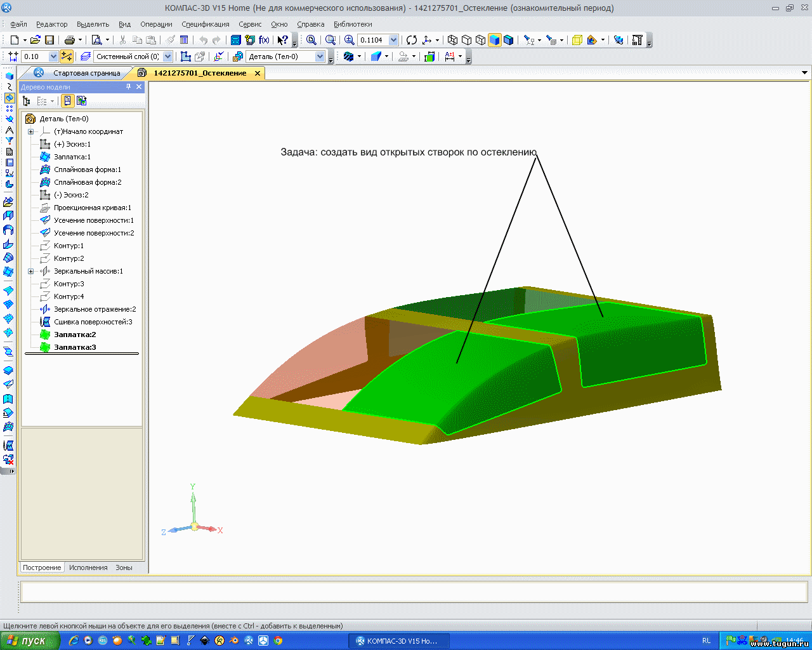Open the cursor step 0.10 dropdown
The height and width of the screenshot is (650, 812).
(53, 56)
